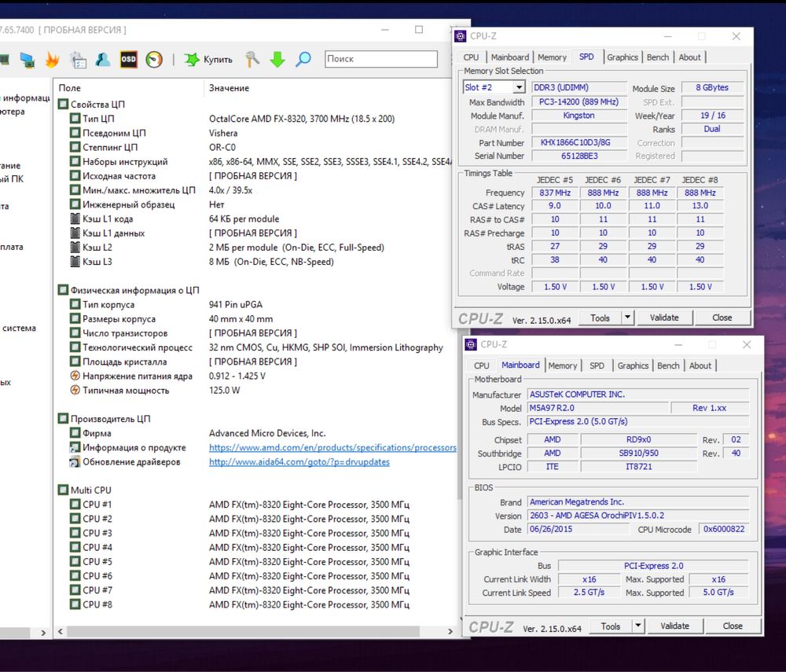
Task: Click Close button in the CPU-Z Mainboard window
Action: (733, 626)
